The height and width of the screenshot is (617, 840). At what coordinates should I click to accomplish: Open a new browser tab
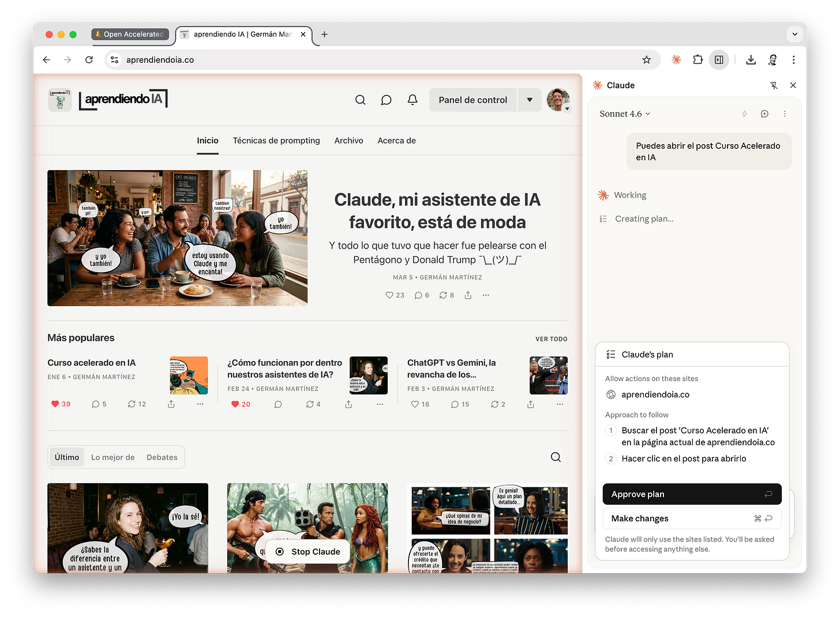point(324,34)
